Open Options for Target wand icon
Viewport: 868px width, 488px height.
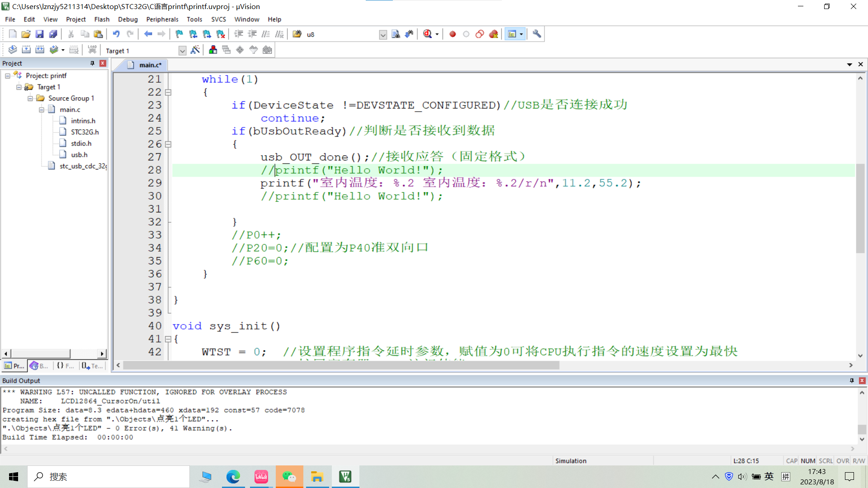coord(195,50)
